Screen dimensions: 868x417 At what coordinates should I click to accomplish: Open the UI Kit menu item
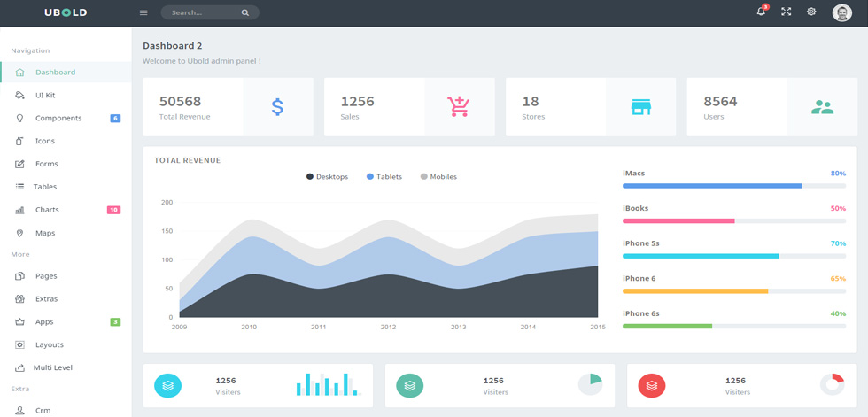pos(66,95)
